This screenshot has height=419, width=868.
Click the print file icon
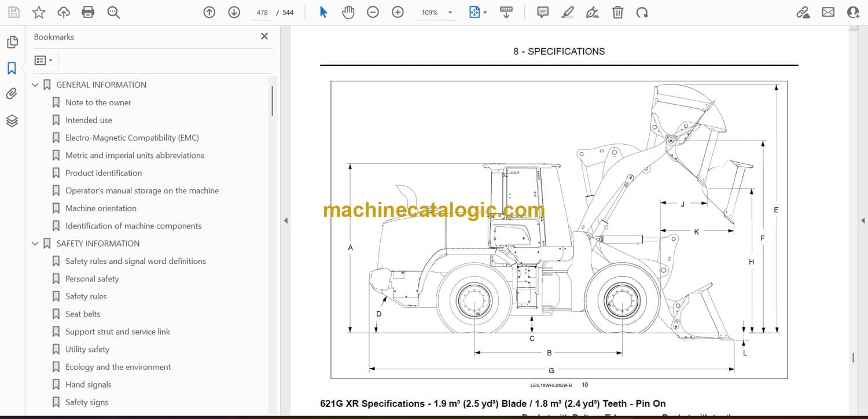pyautogui.click(x=88, y=12)
